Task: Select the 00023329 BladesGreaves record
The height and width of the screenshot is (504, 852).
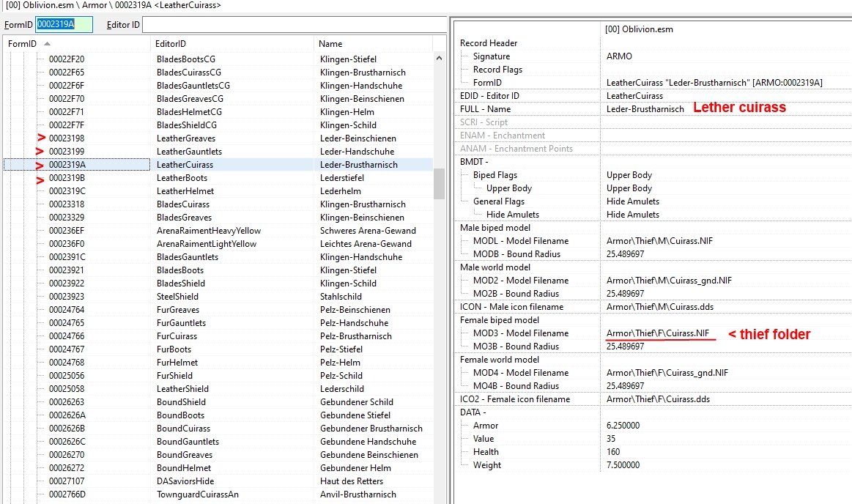Action: (218, 218)
